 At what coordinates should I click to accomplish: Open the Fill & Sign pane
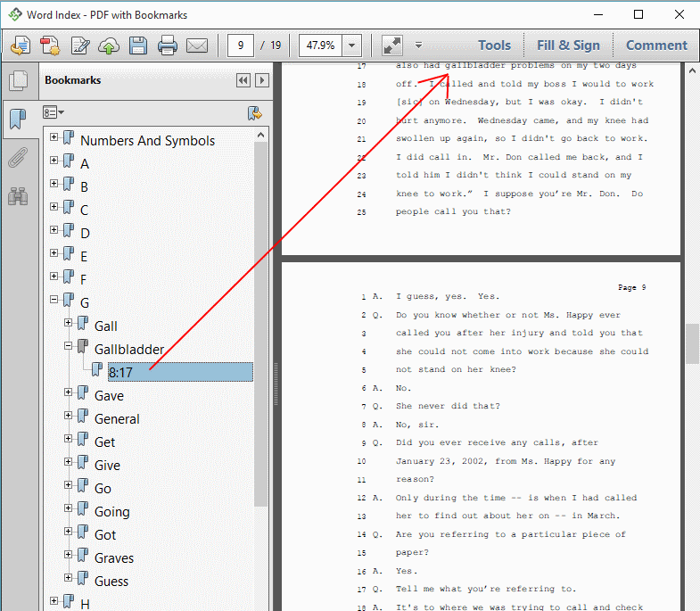pyautogui.click(x=568, y=45)
